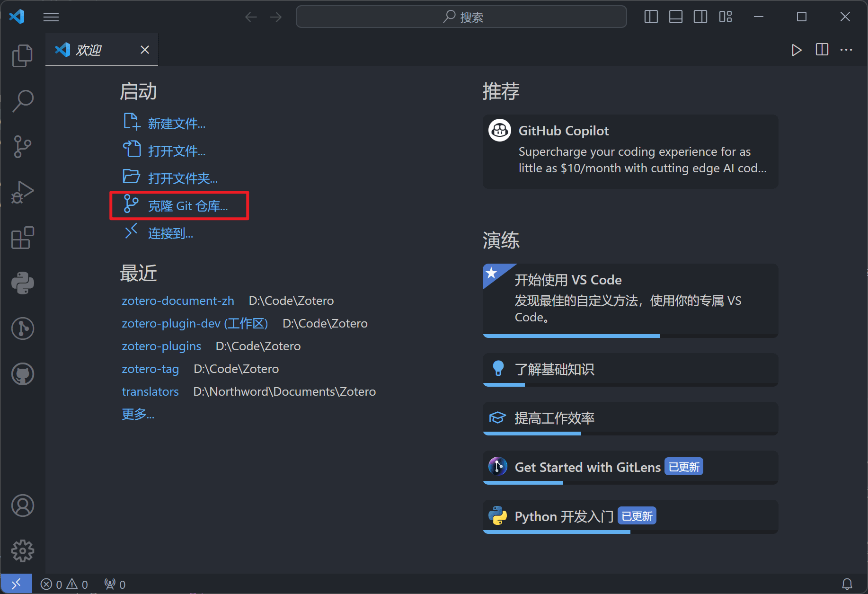Image resolution: width=868 pixels, height=594 pixels.
Task: Click the lightbulb icon beside 了解基础知识
Action: coord(498,368)
